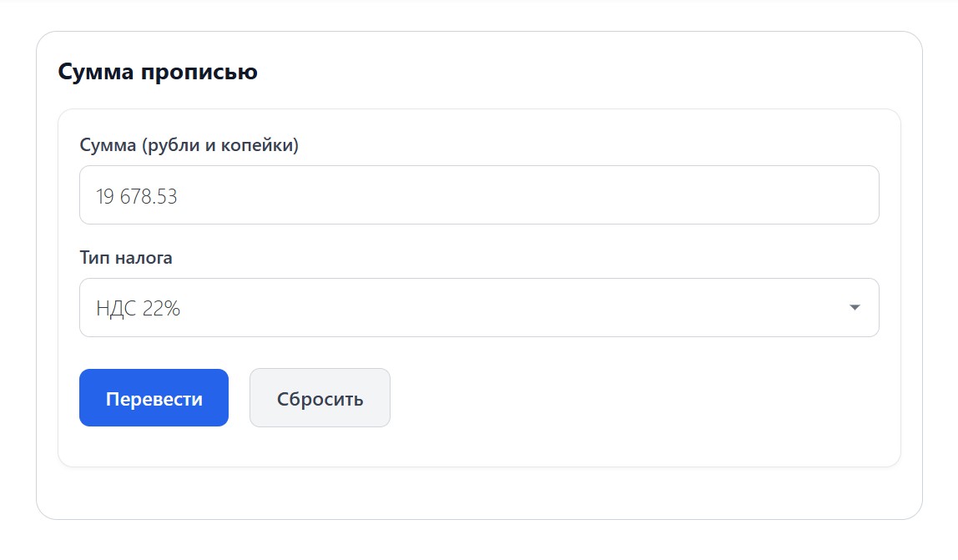Screen dimensions: 958x560
Task: Click the chevron icon in the tax selector
Action: point(855,307)
